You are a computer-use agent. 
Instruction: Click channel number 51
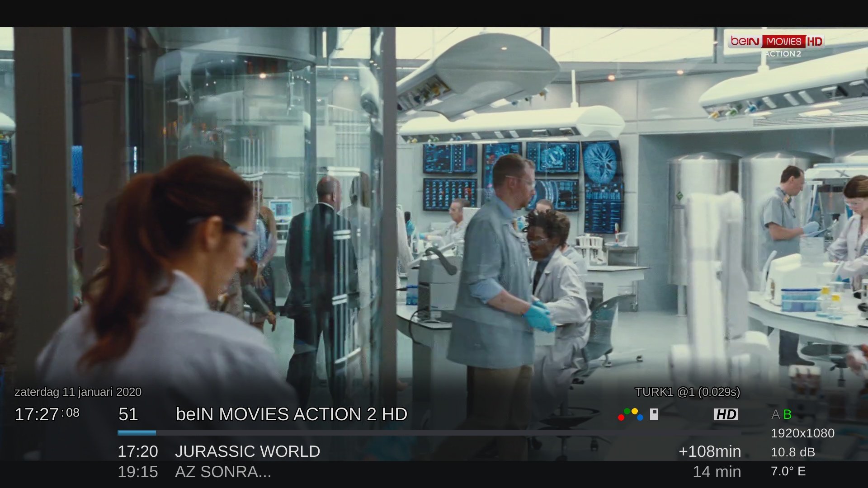pos(128,414)
